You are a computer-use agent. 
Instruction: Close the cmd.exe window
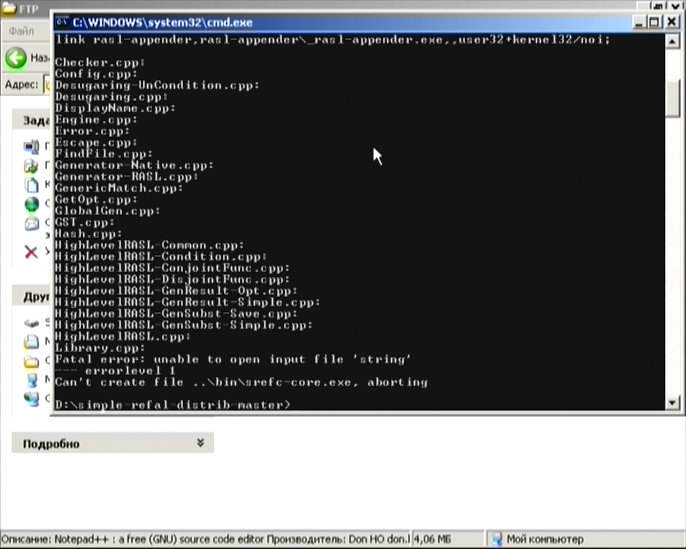click(x=672, y=22)
